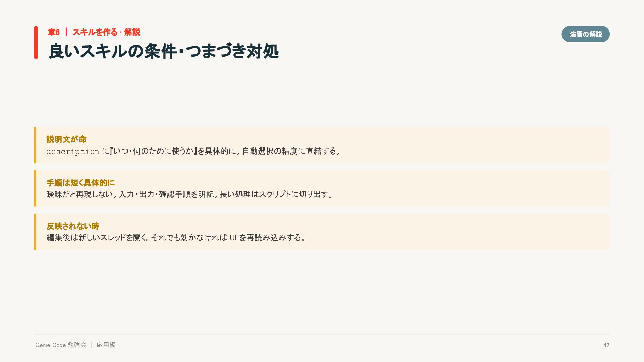The image size is (644, 362).
Task: Click the footer text Genie Code 勉強会
Action: [x=61, y=345]
